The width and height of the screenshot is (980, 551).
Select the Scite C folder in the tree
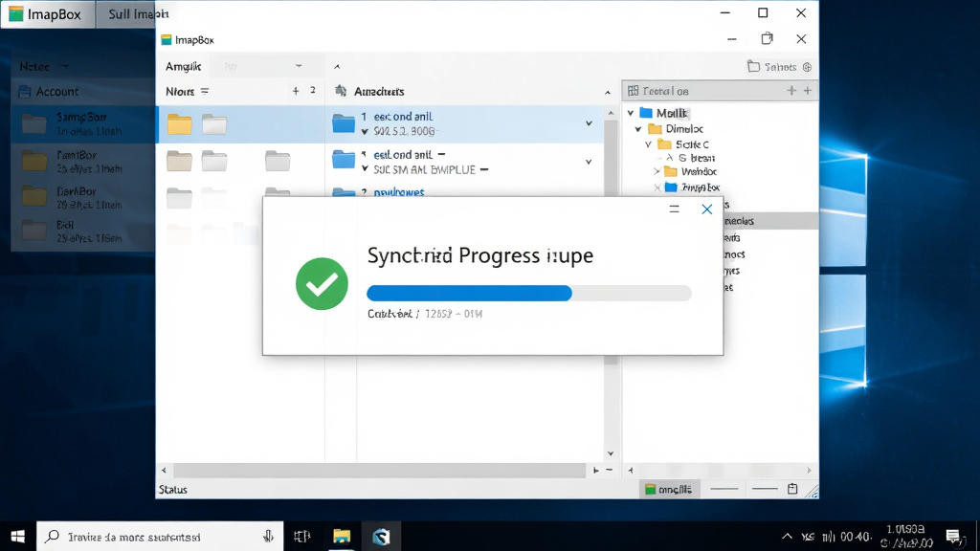pos(683,144)
